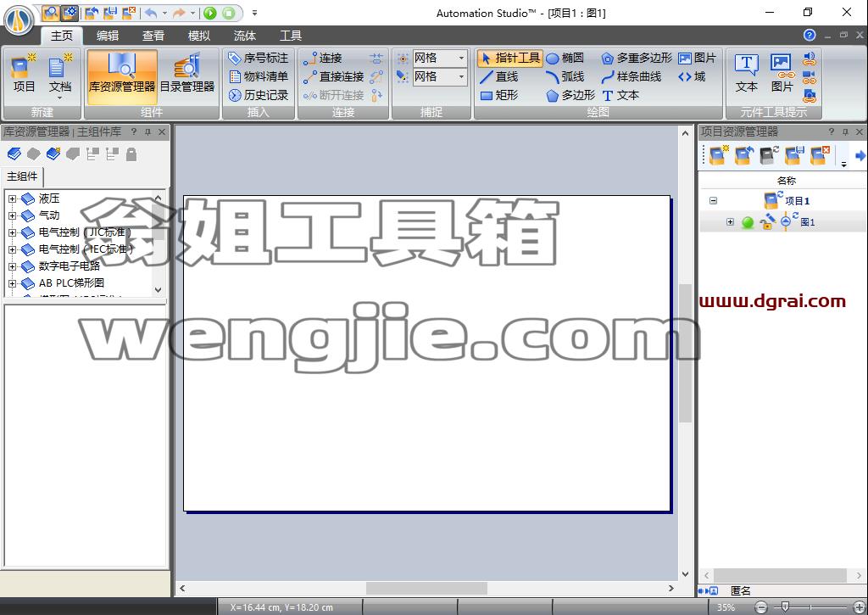Screen dimensions: 868x615
Task: Select the 图1 document in project explorer
Action: point(807,222)
